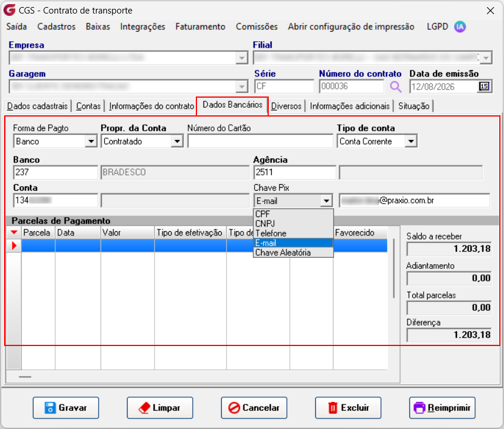The image size is (504, 429).
Task: Open the Saída menu
Action: coord(16,26)
